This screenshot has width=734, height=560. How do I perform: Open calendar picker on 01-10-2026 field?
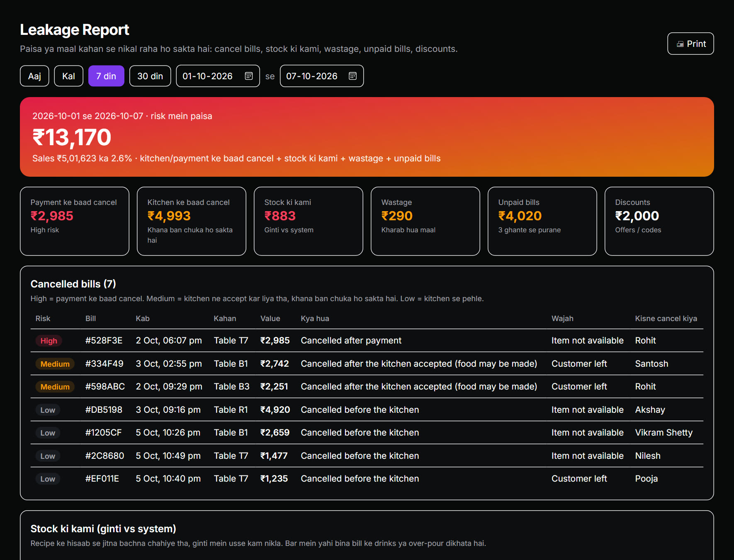tap(249, 76)
